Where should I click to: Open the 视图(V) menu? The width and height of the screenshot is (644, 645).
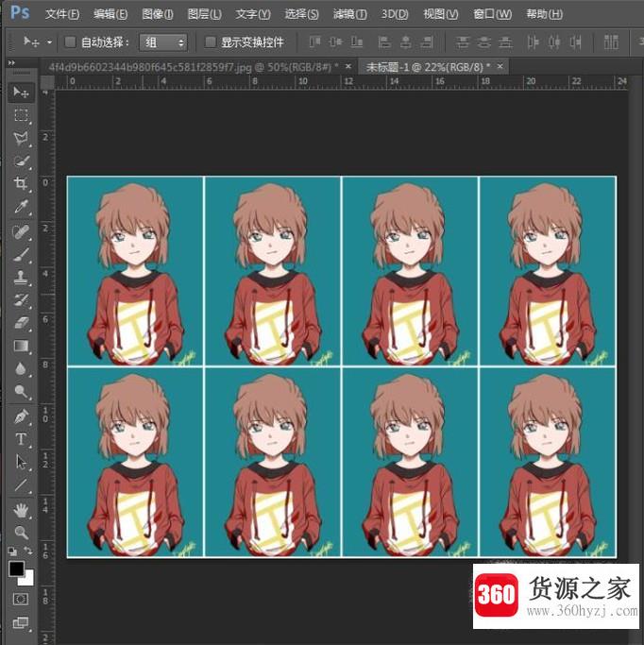440,14
